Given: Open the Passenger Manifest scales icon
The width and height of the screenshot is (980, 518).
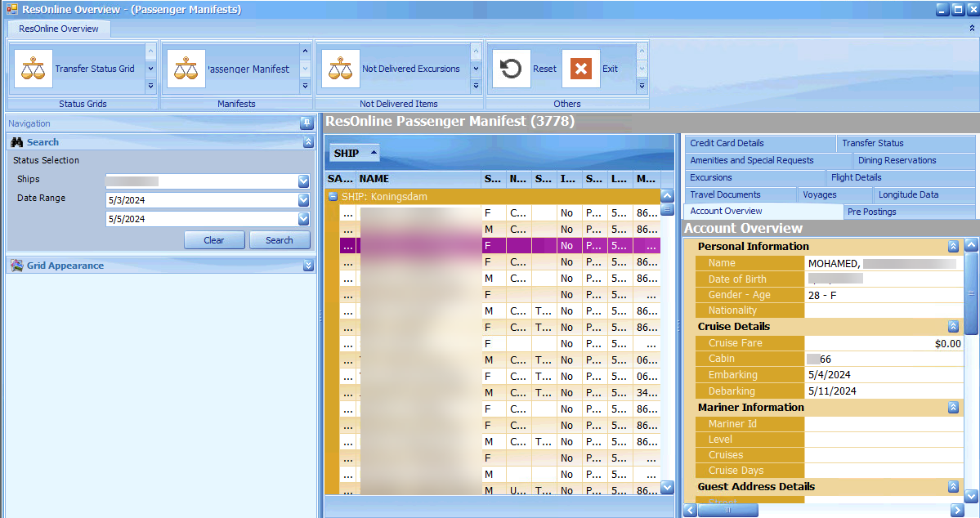Looking at the screenshot, I should 186,69.
